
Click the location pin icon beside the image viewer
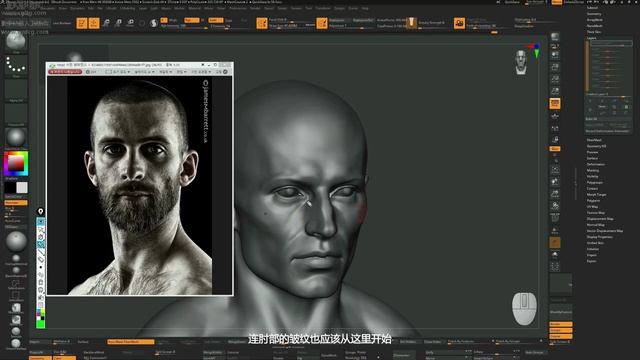[x=40, y=211]
